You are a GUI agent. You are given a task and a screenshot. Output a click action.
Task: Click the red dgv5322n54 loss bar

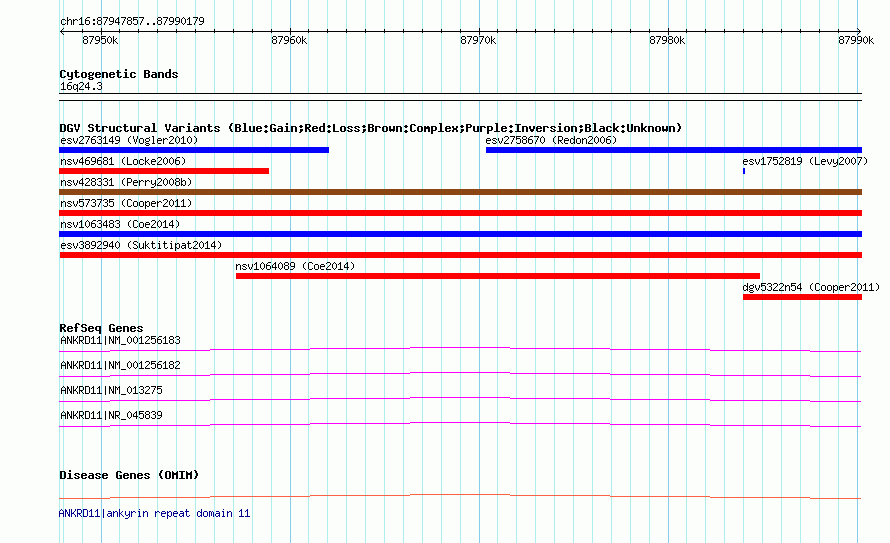(x=803, y=297)
